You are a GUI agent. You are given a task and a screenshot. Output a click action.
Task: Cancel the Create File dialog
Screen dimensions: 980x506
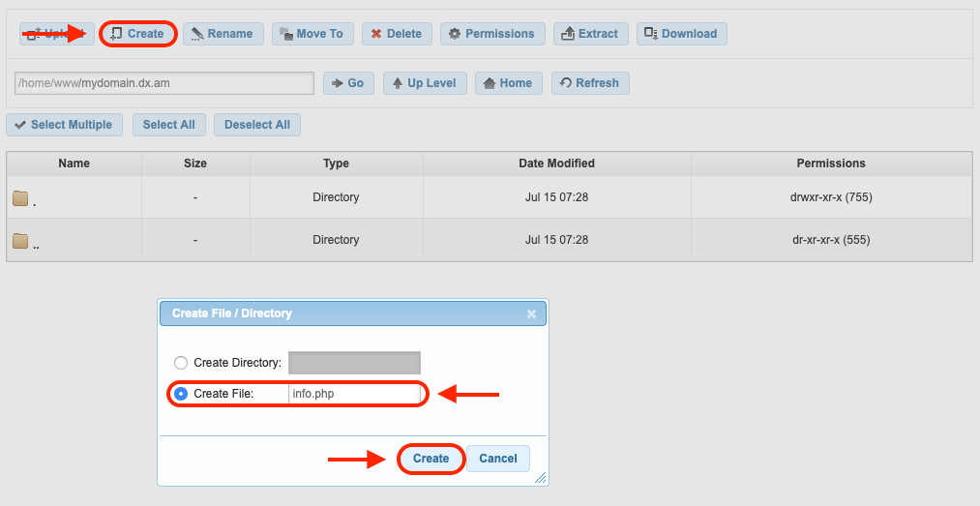pos(497,459)
